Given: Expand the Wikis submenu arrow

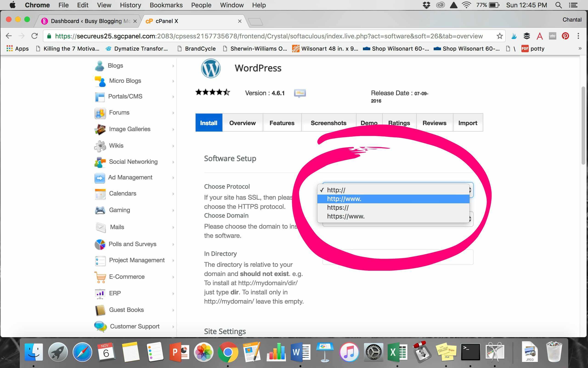Looking at the screenshot, I should (x=173, y=146).
